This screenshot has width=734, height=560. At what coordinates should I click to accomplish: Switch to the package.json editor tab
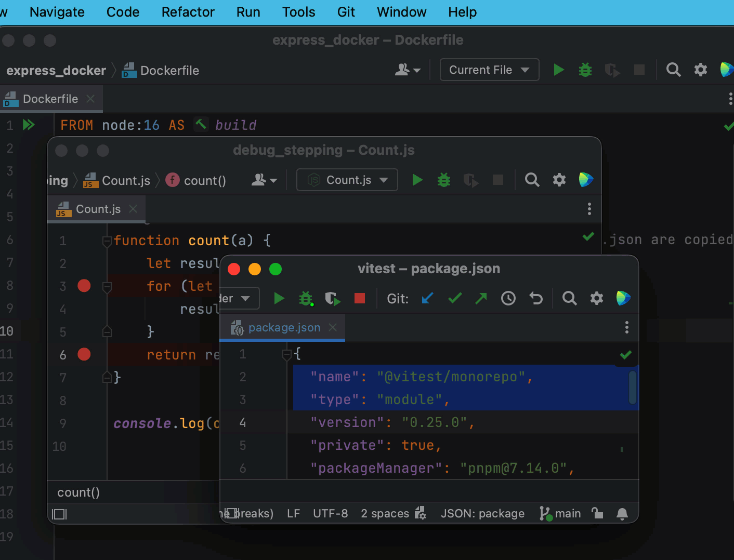[284, 327]
